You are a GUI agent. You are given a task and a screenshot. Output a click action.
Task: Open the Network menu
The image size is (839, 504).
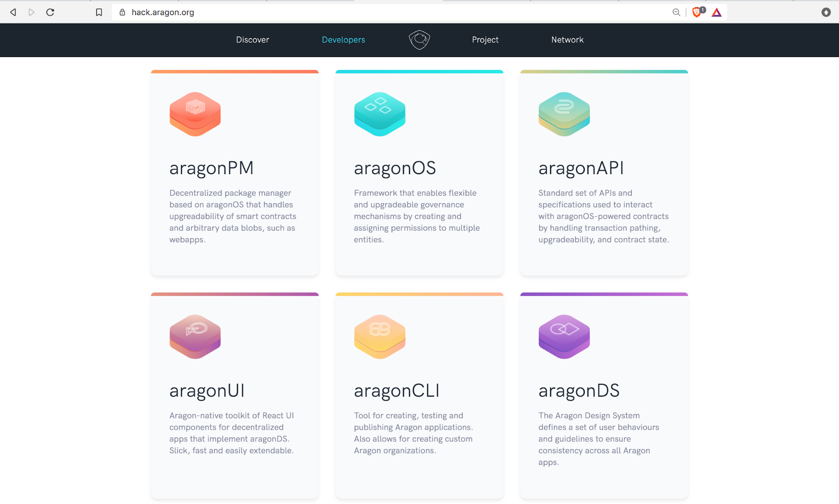[567, 40]
